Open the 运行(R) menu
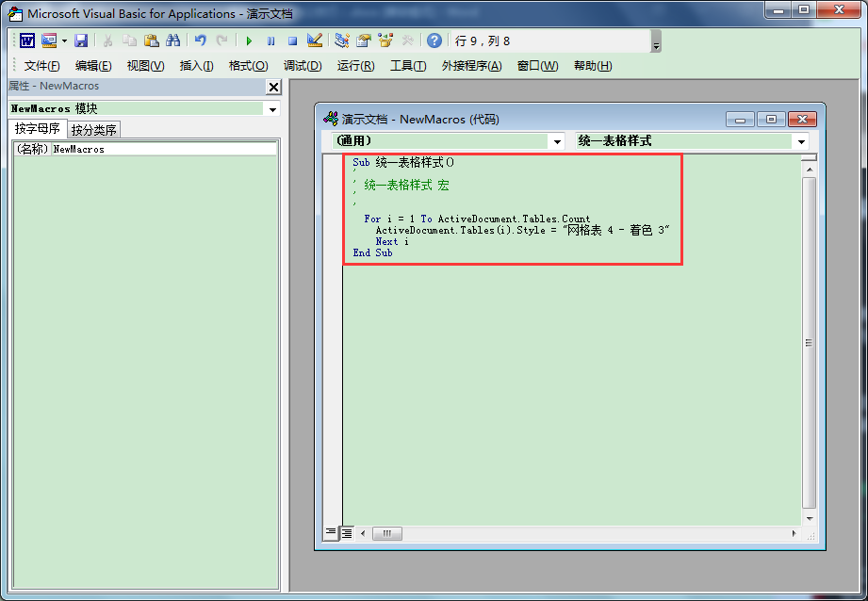868x601 pixels. coord(356,66)
